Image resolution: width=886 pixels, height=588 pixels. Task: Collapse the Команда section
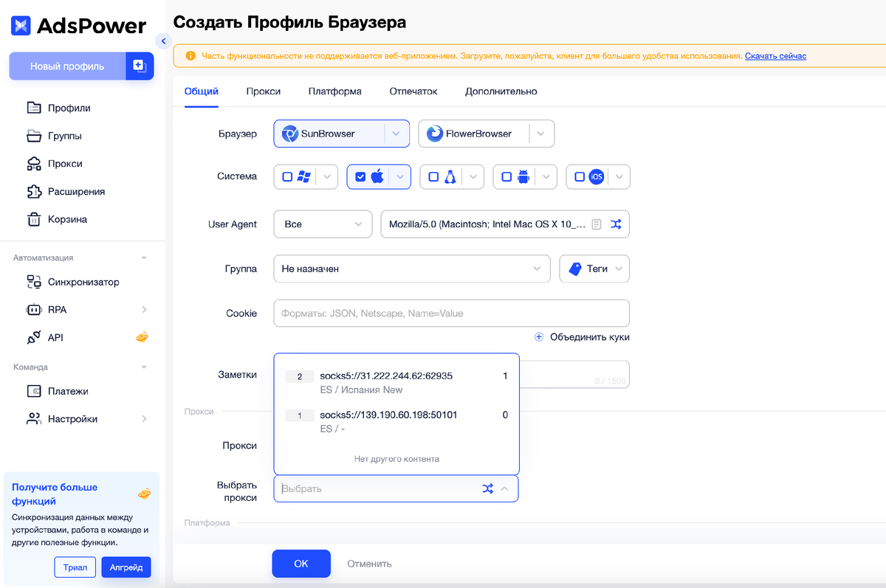click(144, 367)
